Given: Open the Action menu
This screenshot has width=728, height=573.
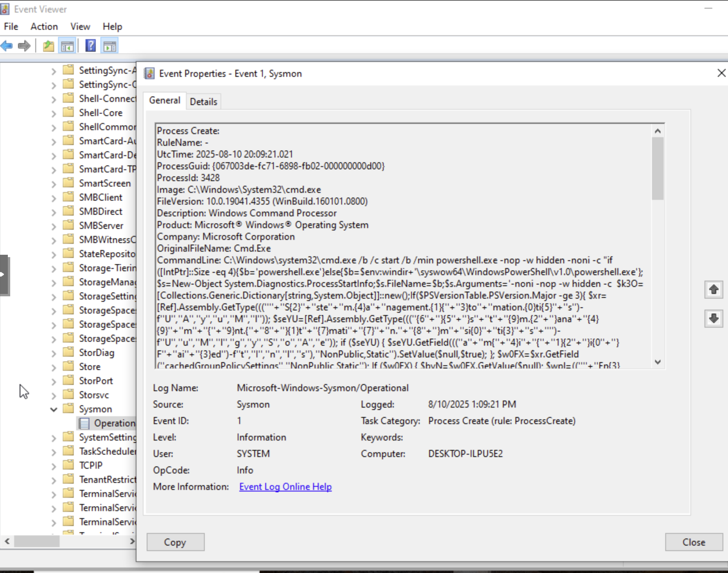Looking at the screenshot, I should (44, 27).
